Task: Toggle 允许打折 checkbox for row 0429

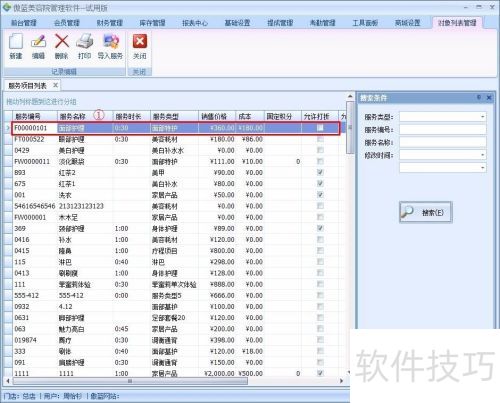Action: pyautogui.click(x=320, y=150)
